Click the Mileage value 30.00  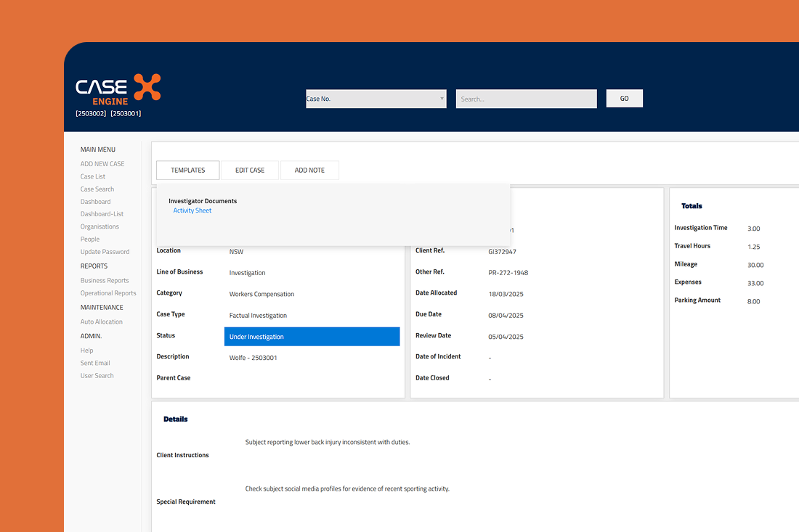(x=755, y=265)
